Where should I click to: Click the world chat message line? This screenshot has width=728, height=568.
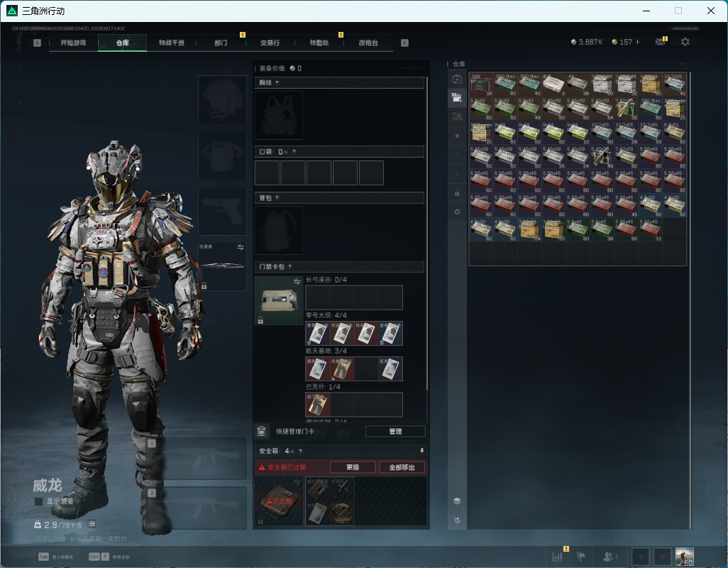coord(80,539)
